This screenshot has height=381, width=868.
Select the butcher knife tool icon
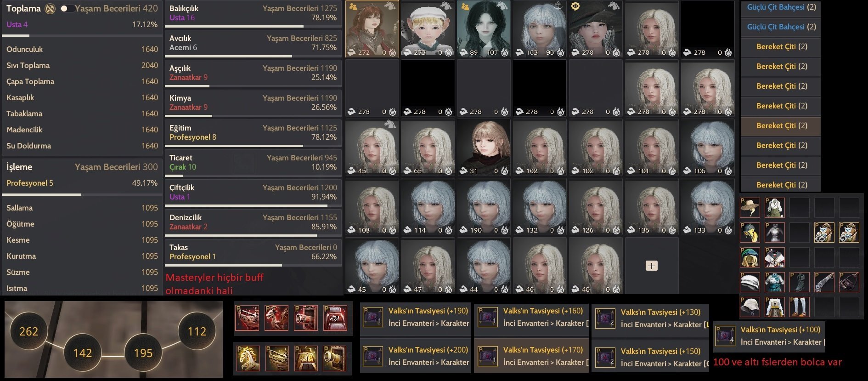(x=824, y=282)
